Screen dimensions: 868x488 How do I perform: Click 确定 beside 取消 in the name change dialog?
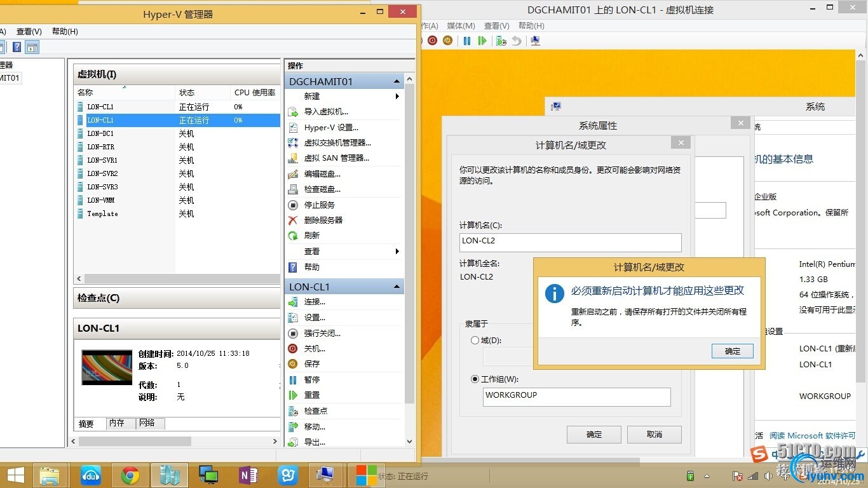coord(594,435)
